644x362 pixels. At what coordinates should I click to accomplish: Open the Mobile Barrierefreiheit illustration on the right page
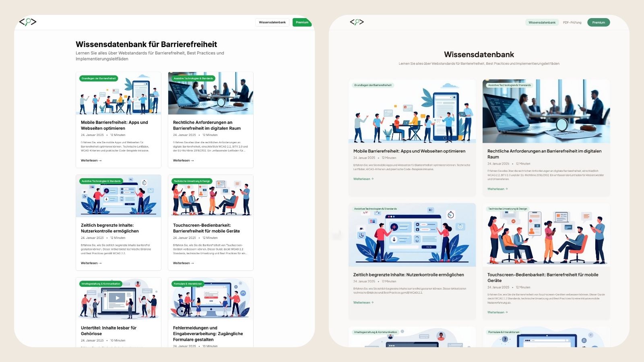(412, 111)
